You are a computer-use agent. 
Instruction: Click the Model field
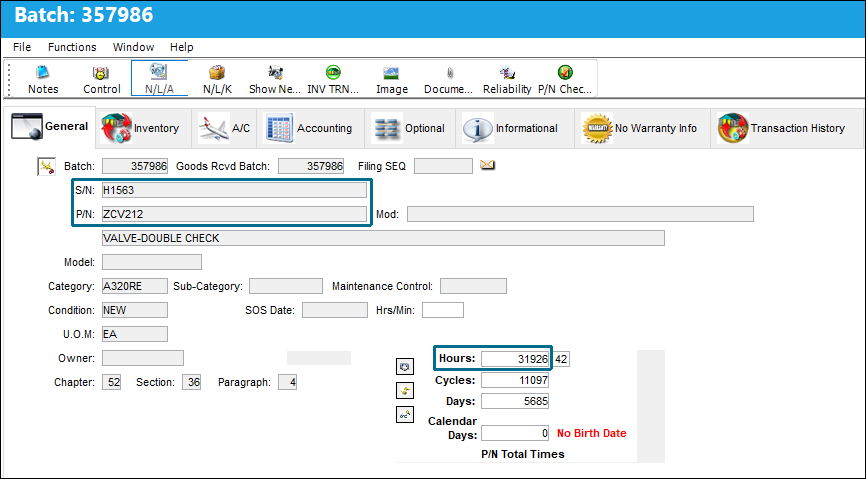pyautogui.click(x=152, y=262)
